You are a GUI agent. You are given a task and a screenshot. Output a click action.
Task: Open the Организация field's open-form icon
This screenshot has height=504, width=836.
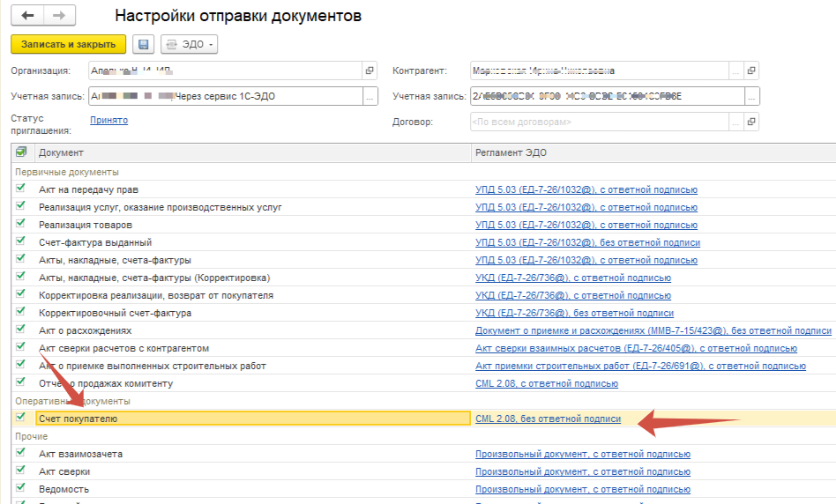[369, 71]
